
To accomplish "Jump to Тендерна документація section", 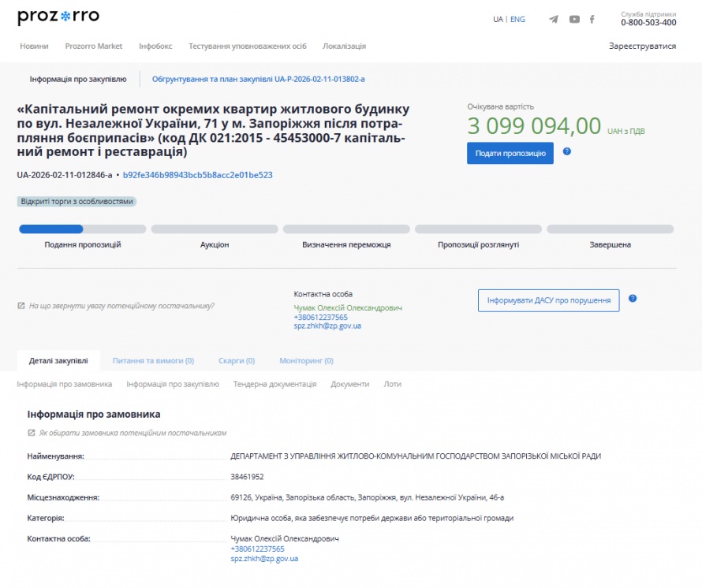I will click(274, 384).
